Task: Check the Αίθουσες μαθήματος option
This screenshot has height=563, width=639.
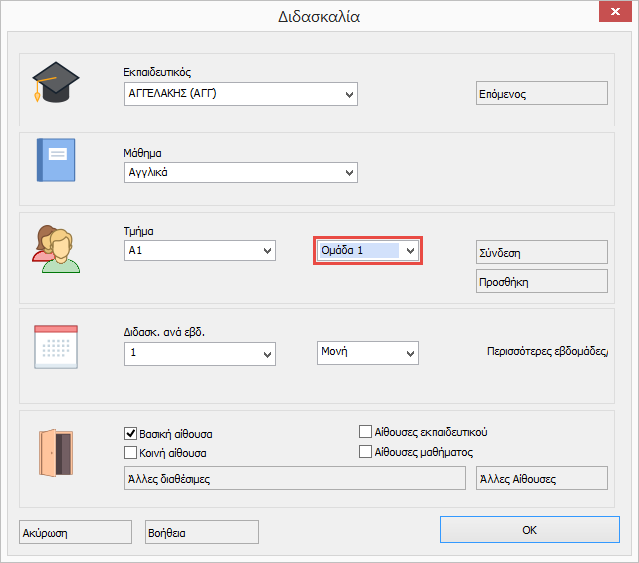Action: coord(365,452)
